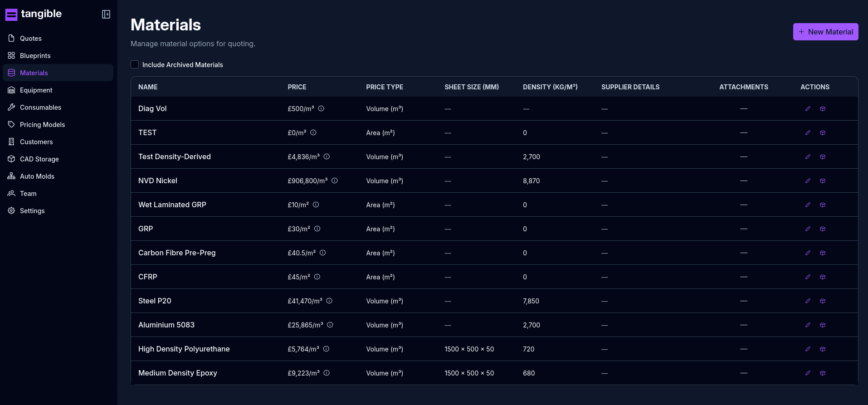Enable Include Archived Materials checkbox

pos(135,64)
